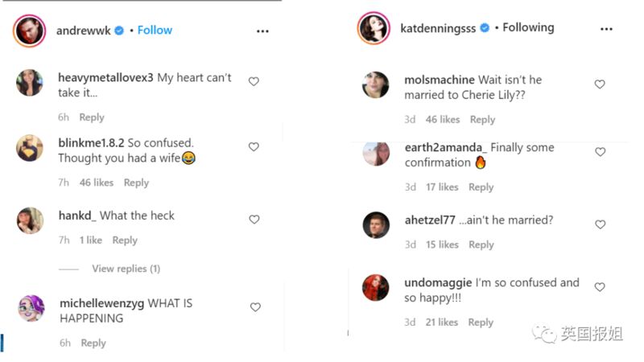Follow the andrewwk account
This screenshot has width=644, height=362.
[x=155, y=30]
